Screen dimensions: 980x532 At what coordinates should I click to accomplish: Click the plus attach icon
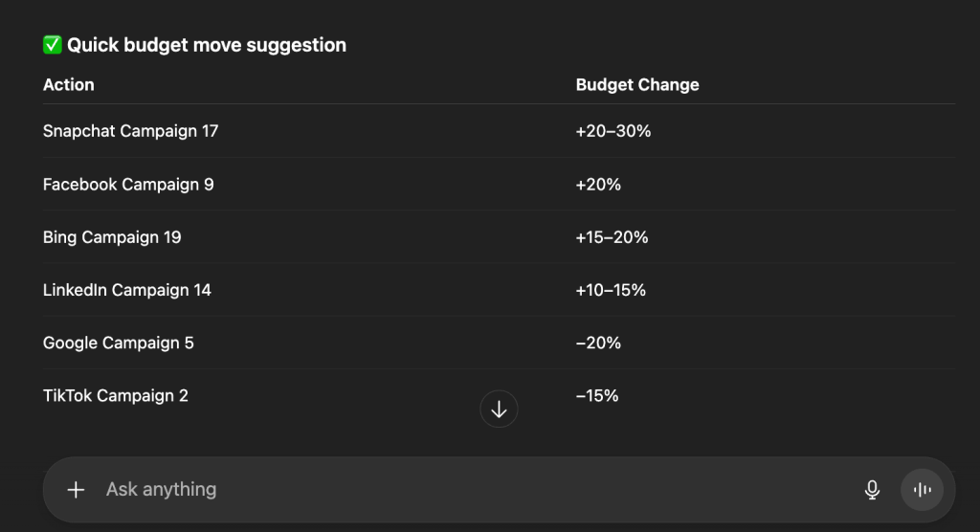[x=76, y=490]
